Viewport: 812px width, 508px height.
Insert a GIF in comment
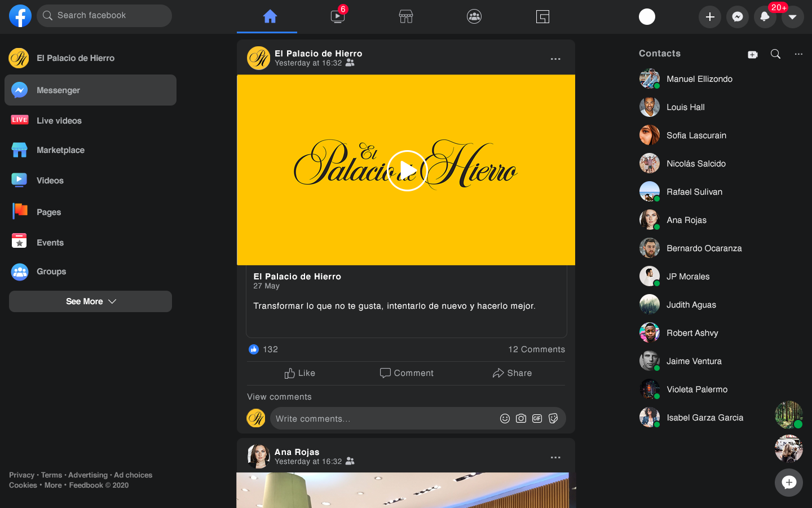pos(537,418)
